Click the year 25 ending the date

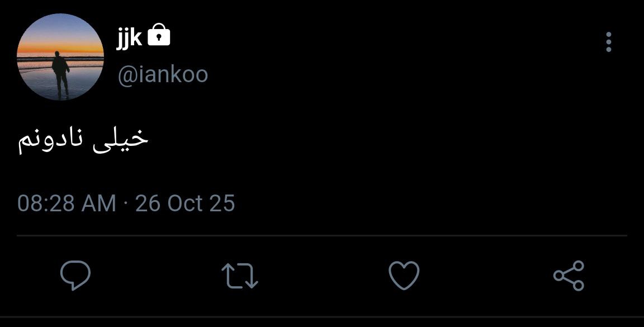pyautogui.click(x=222, y=203)
